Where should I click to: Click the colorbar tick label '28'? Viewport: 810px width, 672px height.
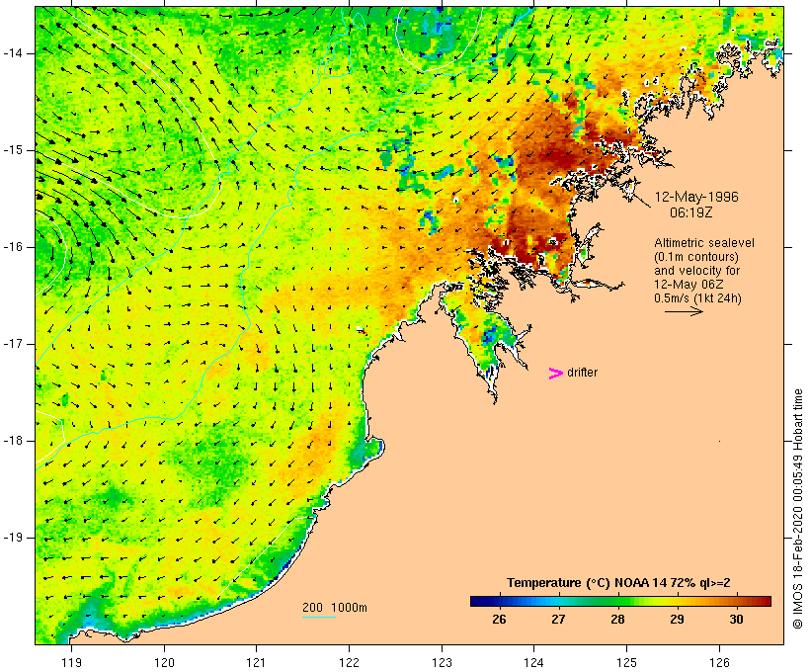click(x=617, y=620)
